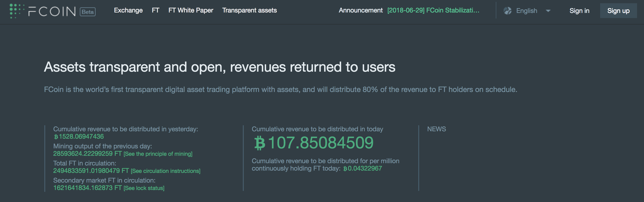Image resolution: width=644 pixels, height=202 pixels.
Task: Click the globe language icon
Action: point(508,10)
